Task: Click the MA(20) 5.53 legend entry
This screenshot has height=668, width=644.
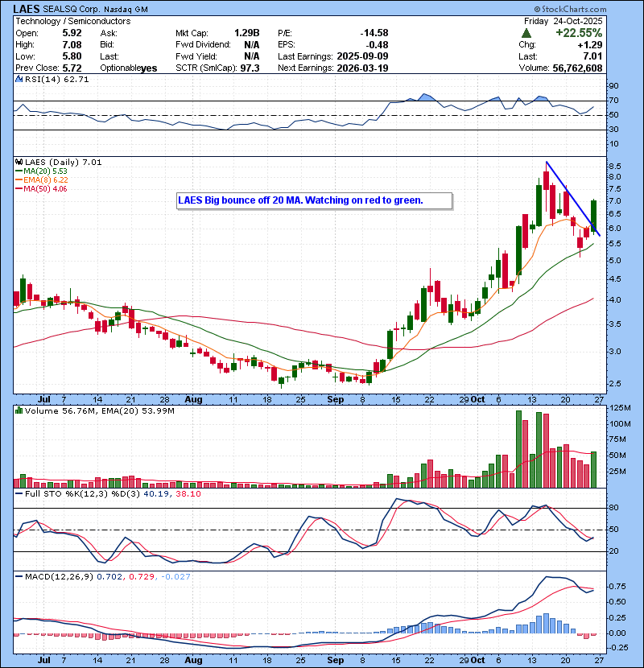Action: tap(41, 171)
